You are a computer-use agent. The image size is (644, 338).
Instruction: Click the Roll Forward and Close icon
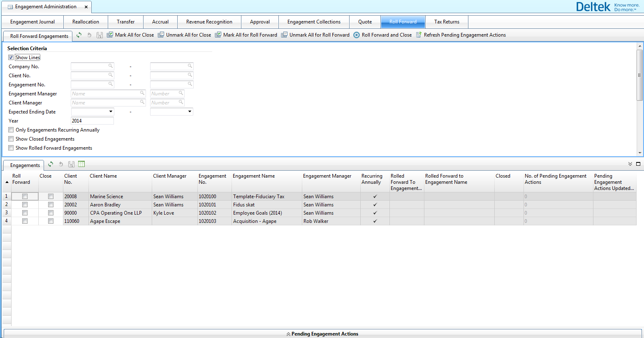pos(357,35)
